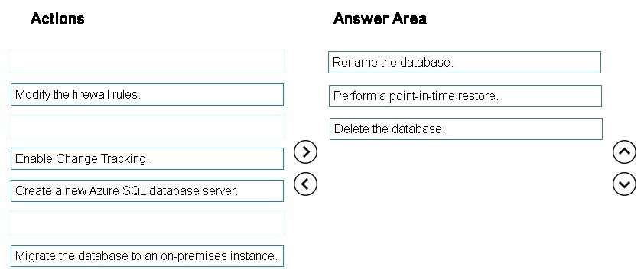The image size is (644, 280).
Task: Click the move-right arrow icon
Action: (x=305, y=152)
